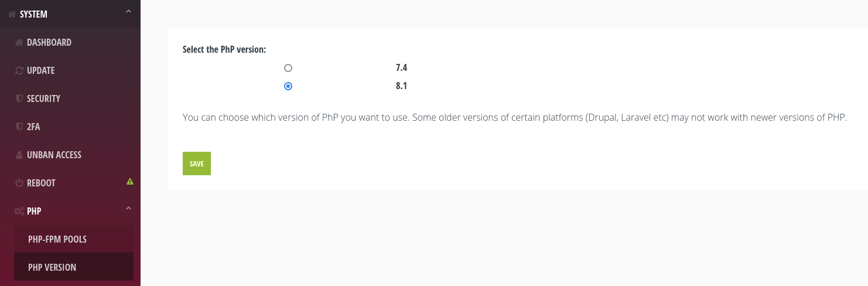Click the PHP gears icon

coord(19,211)
